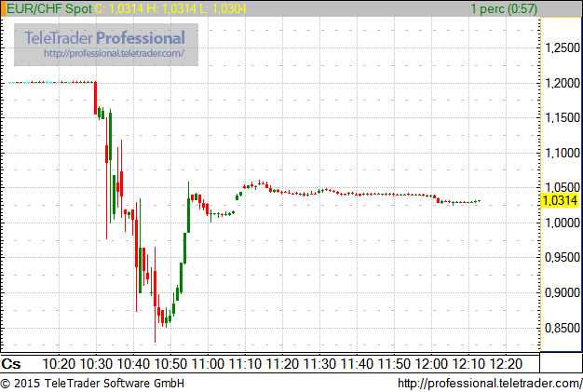Select the 11:50 time axis label

pos(394,364)
